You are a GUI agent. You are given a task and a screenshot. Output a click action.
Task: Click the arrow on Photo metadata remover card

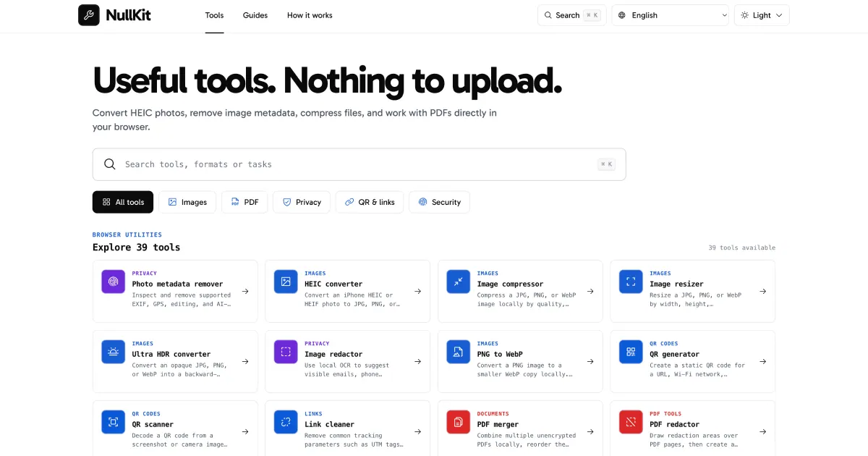[245, 291]
